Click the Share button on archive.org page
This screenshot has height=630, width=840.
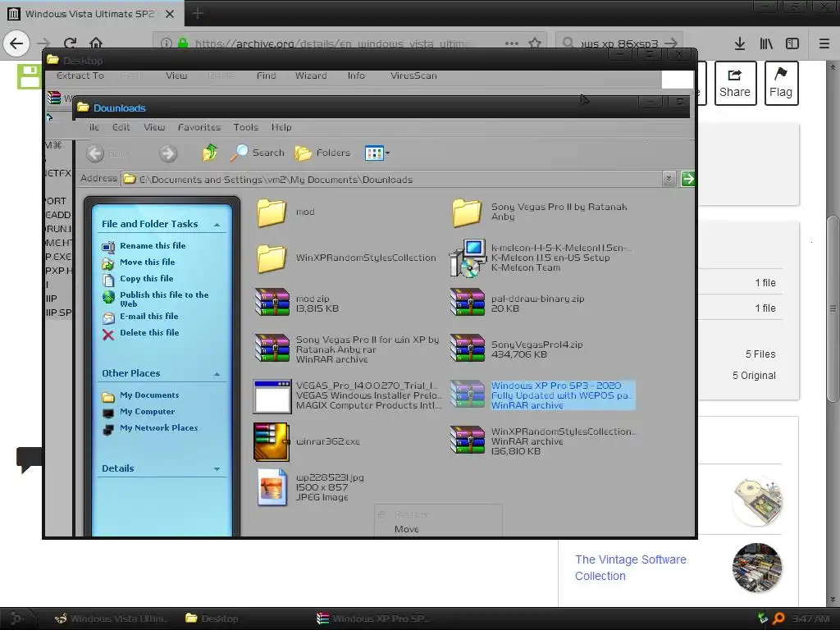(x=735, y=83)
